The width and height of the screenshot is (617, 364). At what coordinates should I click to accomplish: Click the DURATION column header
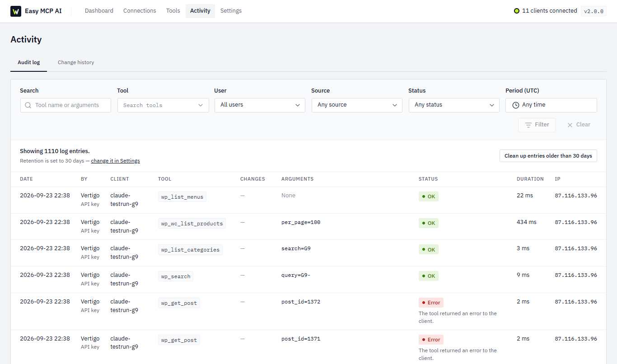point(530,179)
